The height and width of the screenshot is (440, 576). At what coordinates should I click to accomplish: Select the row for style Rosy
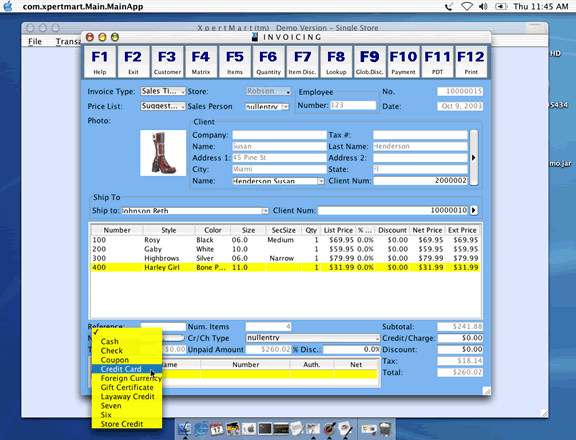(285, 240)
